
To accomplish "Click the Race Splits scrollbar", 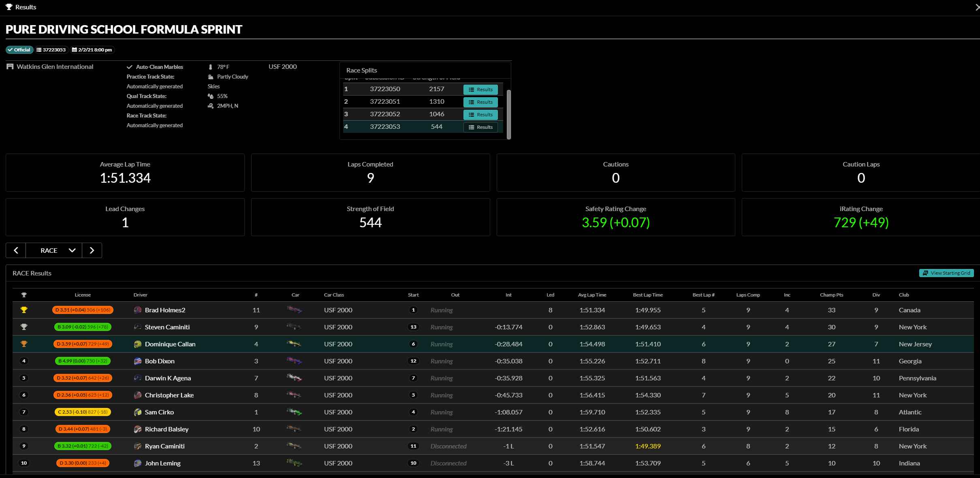I will point(509,114).
